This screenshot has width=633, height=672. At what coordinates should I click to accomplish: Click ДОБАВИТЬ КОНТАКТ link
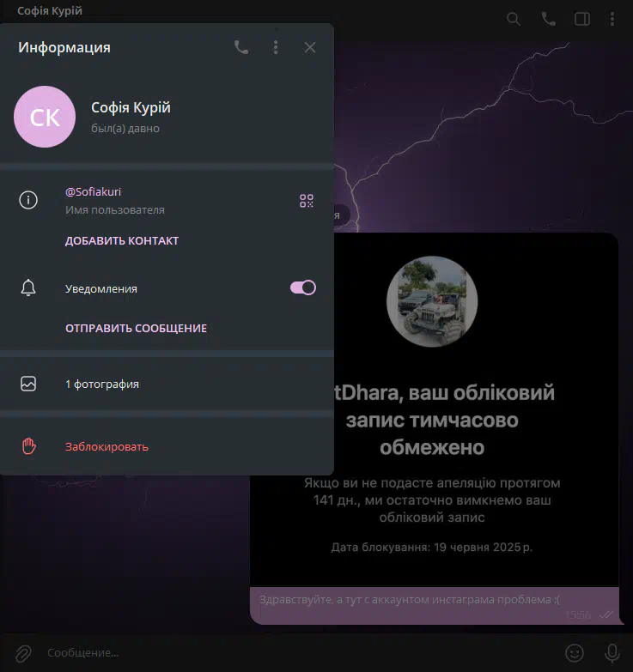[x=122, y=241]
